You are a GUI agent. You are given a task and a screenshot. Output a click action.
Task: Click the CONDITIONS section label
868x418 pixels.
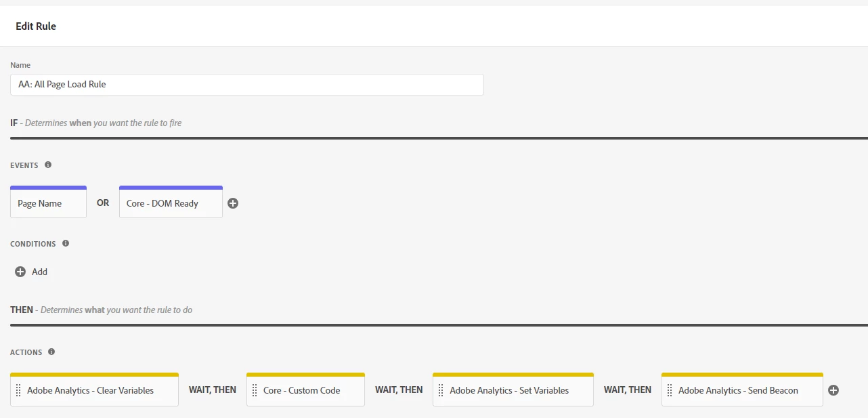pos(33,244)
